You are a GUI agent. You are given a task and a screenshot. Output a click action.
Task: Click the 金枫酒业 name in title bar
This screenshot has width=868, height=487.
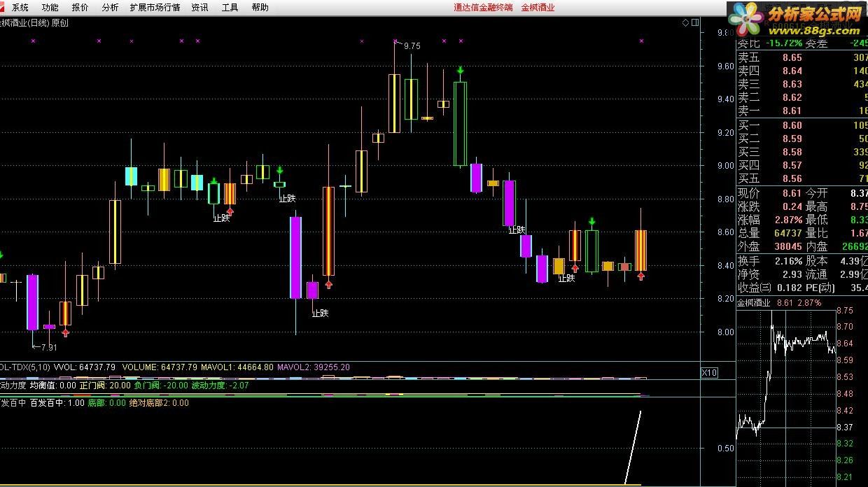(x=538, y=8)
